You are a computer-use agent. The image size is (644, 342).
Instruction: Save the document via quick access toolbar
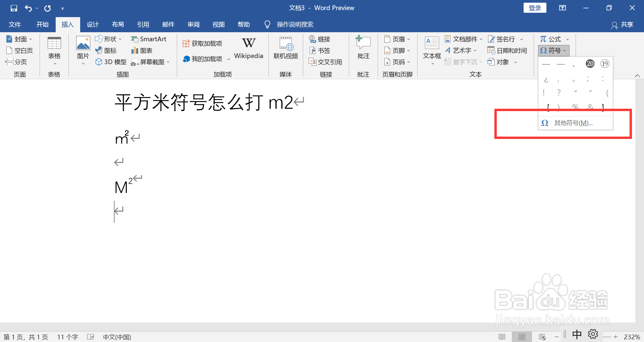(x=13, y=8)
